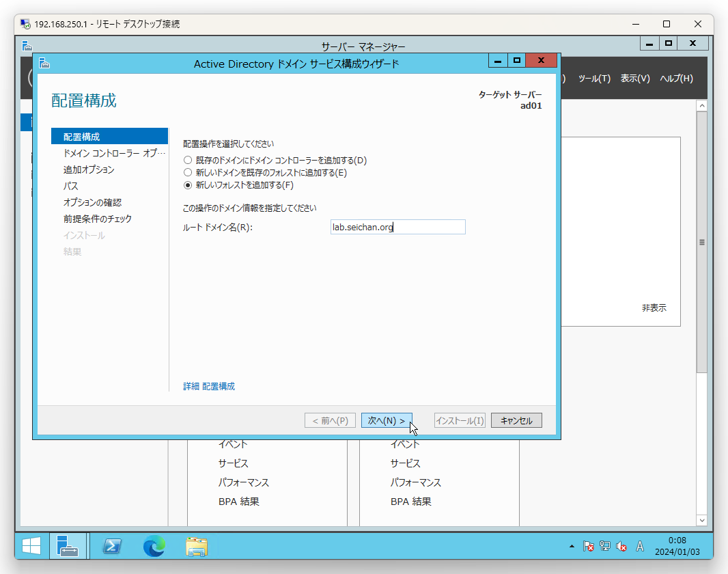Click the 次へ(N) > button

387,421
